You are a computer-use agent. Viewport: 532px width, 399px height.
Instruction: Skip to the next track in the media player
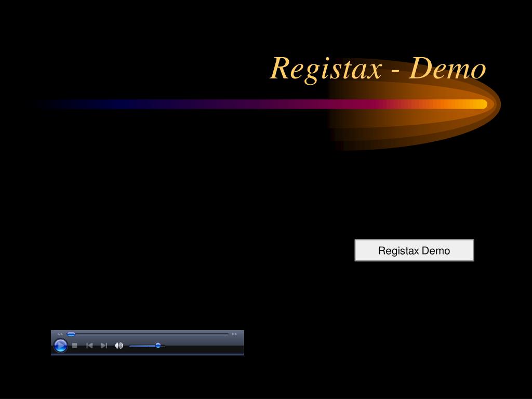click(104, 345)
